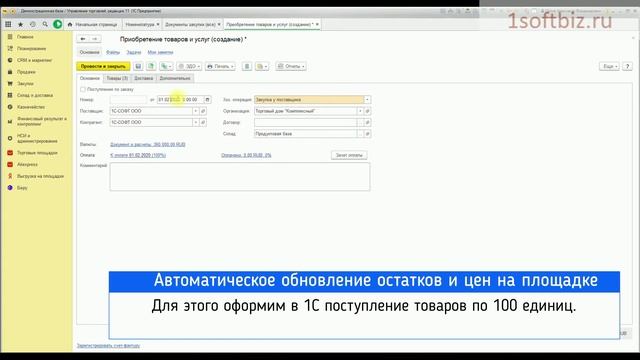Click the document date field
Viewport: 640px width, 360px height.
point(180,100)
